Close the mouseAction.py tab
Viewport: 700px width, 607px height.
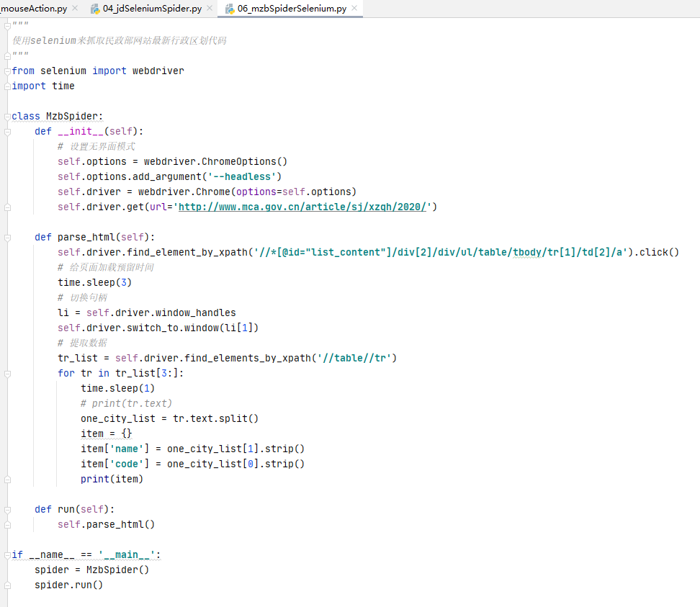(75, 8)
